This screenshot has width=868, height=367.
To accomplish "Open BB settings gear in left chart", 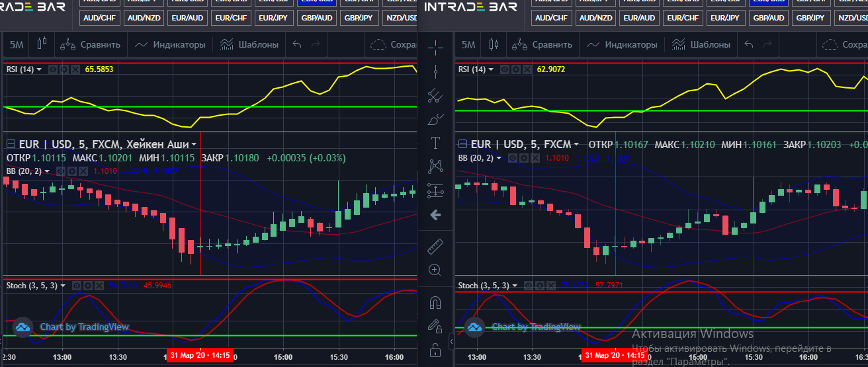I will [x=71, y=171].
